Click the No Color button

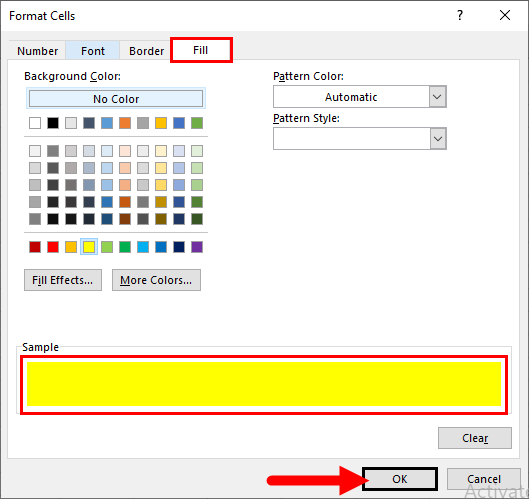(116, 99)
